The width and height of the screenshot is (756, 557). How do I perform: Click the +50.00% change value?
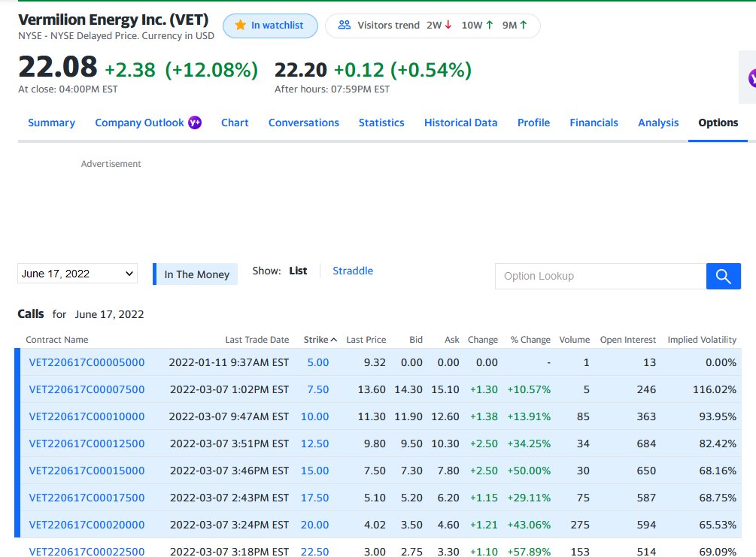tap(529, 471)
